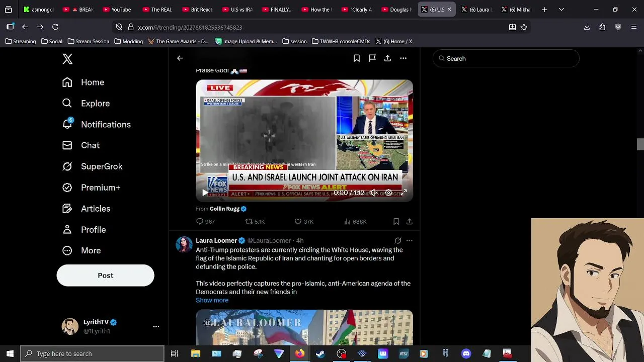
Task: Open Notifications in sidebar
Action: click(x=97, y=125)
